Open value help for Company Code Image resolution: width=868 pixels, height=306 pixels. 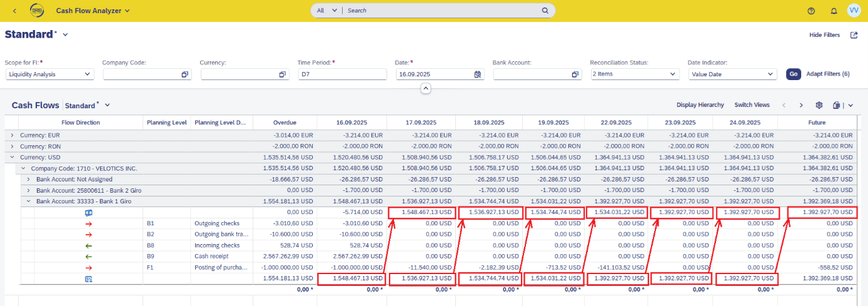coord(185,74)
